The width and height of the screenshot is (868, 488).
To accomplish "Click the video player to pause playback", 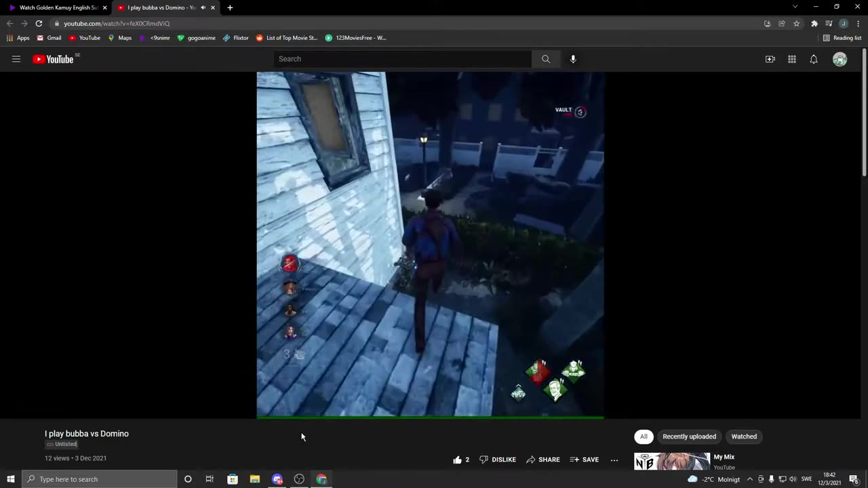I will point(430,244).
